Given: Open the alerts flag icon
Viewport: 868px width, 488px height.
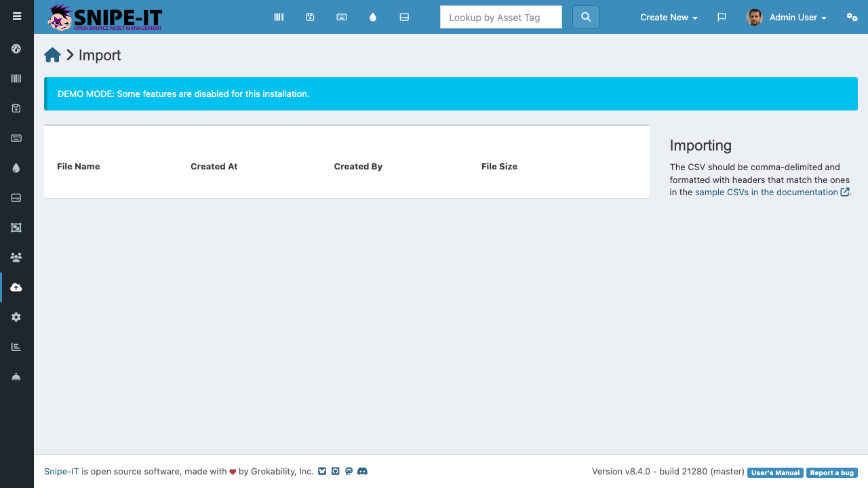Looking at the screenshot, I should pos(722,17).
